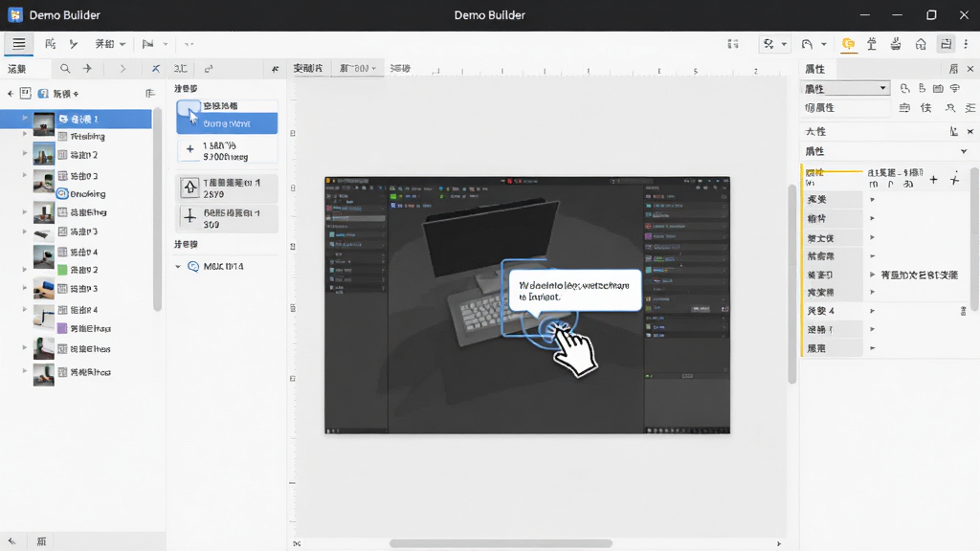Select the highlighted blue slide row labeled 1
Viewport: 980px width, 551px height.
(76, 119)
